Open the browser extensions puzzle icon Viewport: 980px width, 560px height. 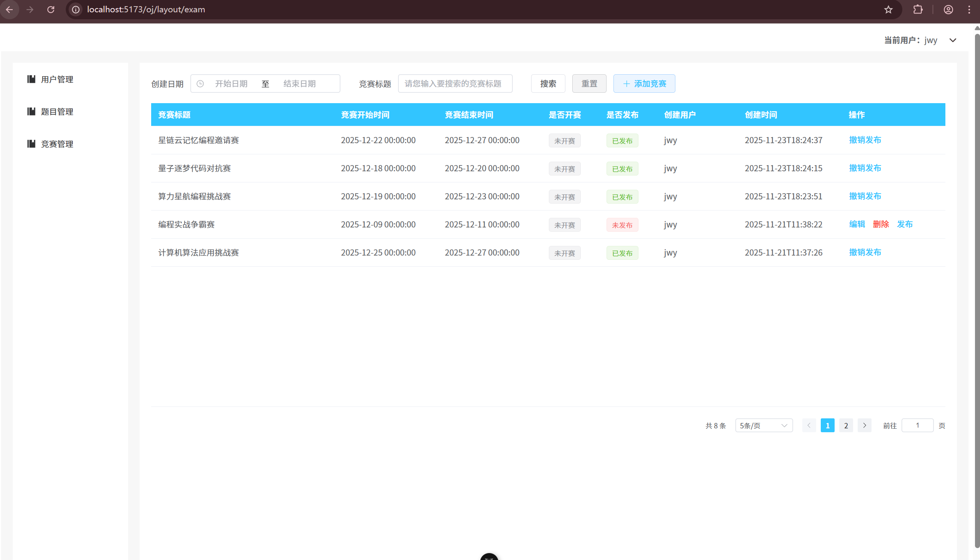tap(918, 10)
